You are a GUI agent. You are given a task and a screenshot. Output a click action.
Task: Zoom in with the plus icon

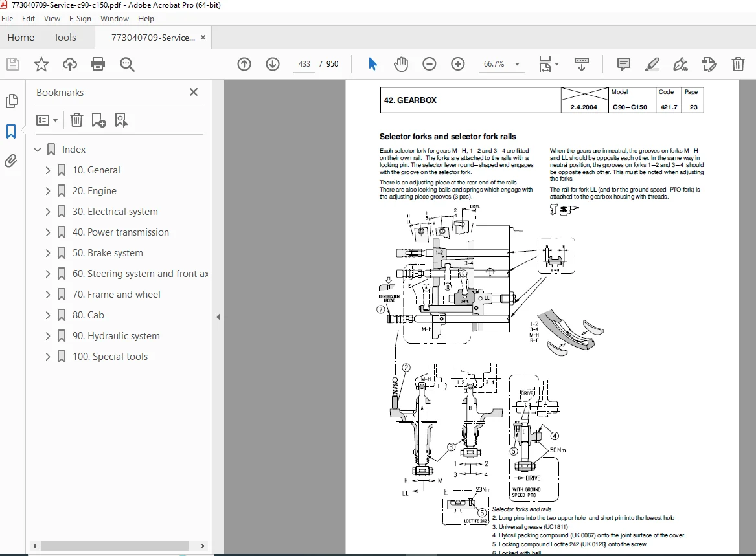point(457,64)
